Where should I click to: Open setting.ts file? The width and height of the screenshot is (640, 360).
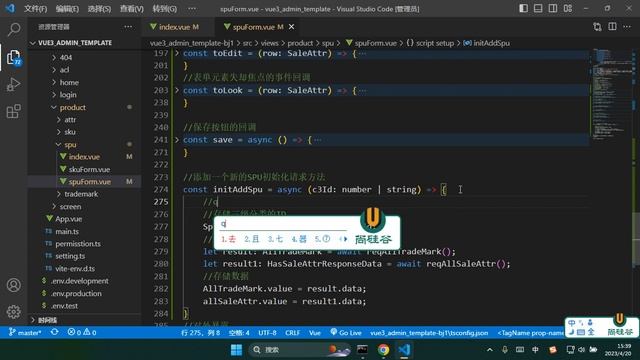pyautogui.click(x=70, y=256)
